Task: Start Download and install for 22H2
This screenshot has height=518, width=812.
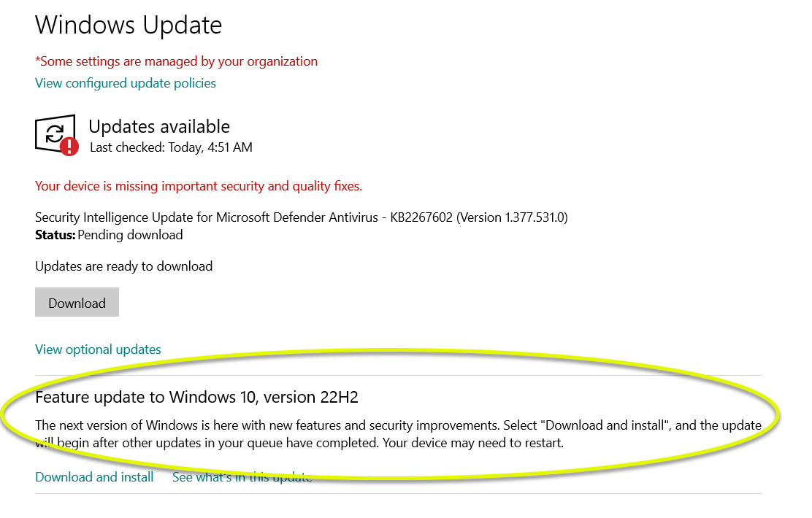Action: tap(94, 477)
